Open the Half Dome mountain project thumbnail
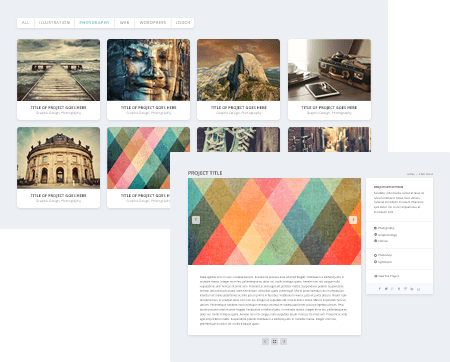Screen dimensions: 450x362 (x=238, y=70)
